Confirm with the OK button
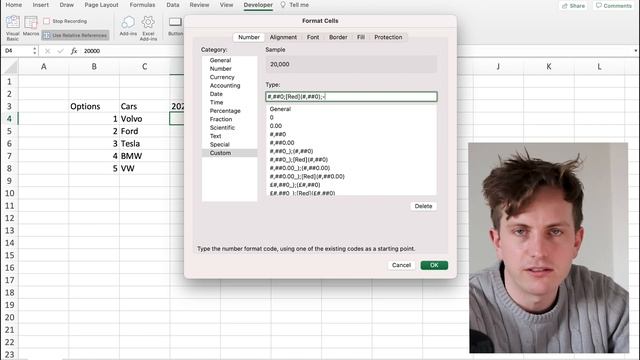640x360 pixels. (x=434, y=265)
